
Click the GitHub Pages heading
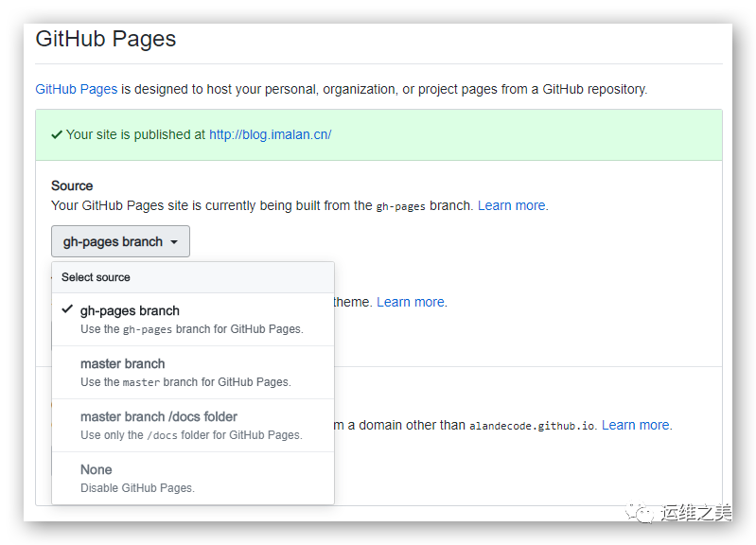pos(106,39)
